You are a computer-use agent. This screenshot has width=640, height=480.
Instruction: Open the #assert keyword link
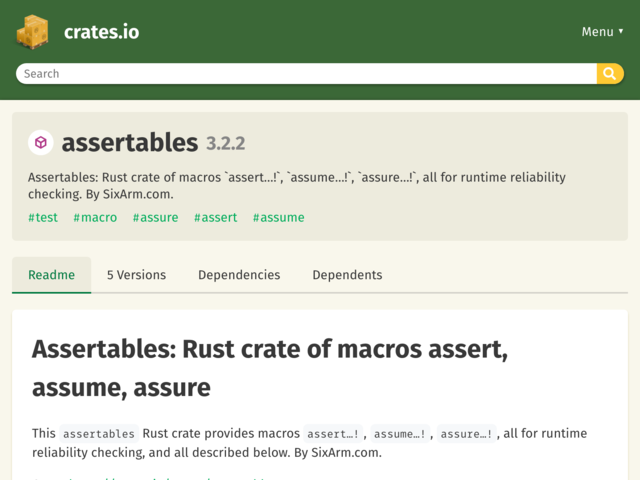216,218
